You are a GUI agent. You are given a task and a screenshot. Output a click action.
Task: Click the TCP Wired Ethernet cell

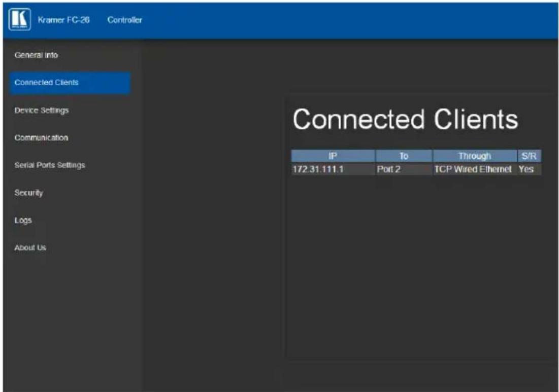[x=475, y=169]
